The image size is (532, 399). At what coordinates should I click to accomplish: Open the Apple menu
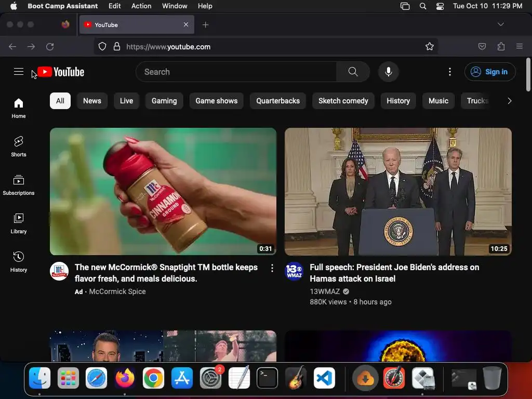coord(14,6)
